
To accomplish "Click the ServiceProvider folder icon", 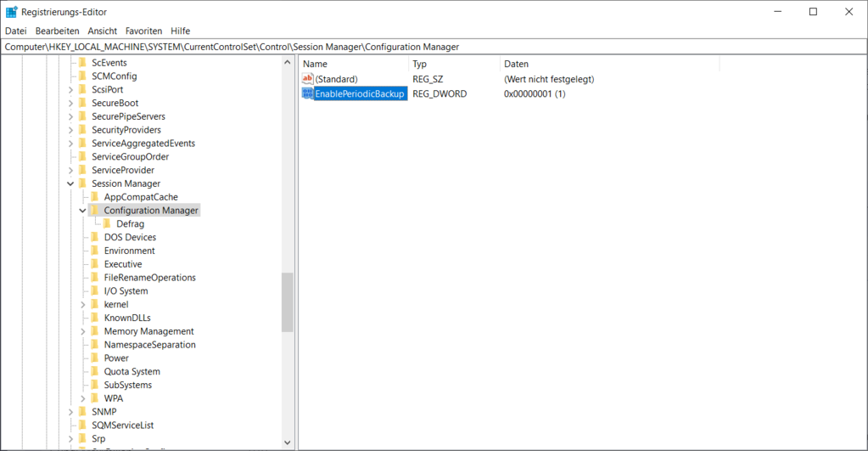I will tap(83, 170).
